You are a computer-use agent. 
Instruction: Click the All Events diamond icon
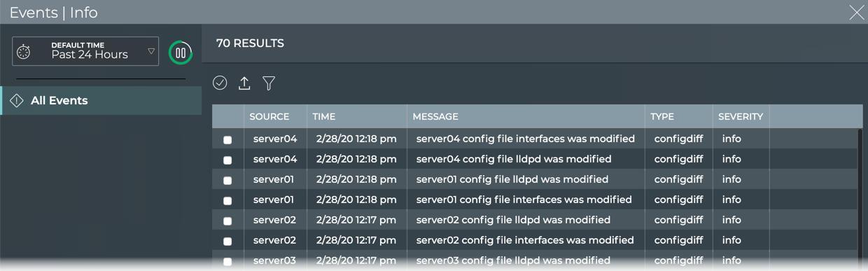coord(17,101)
